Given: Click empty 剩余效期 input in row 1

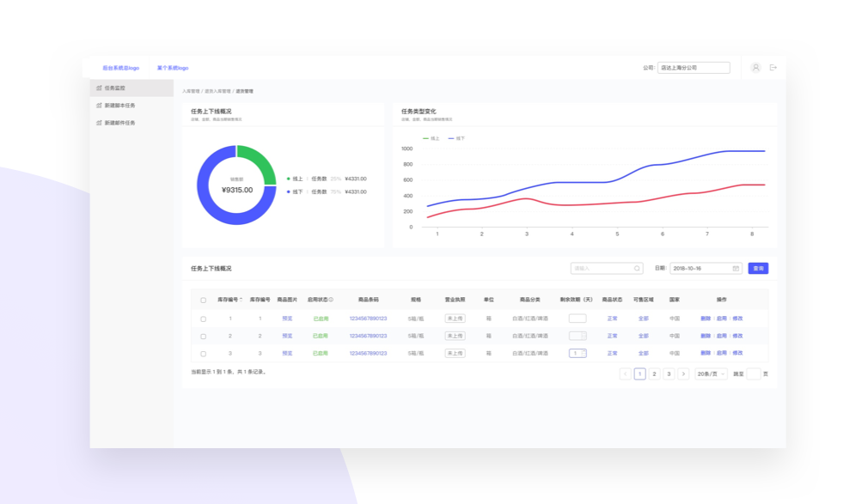Looking at the screenshot, I should 578,319.
